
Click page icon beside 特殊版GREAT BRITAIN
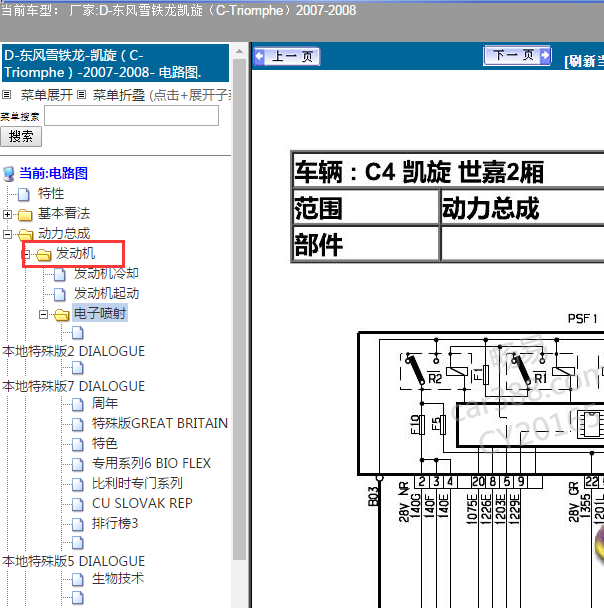78,425
